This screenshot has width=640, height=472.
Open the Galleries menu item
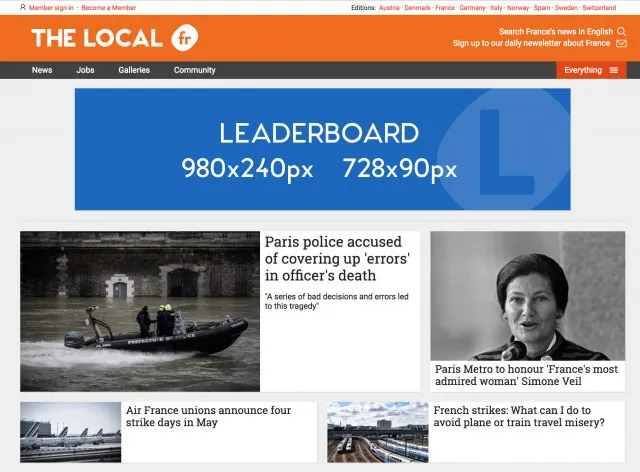pyautogui.click(x=134, y=70)
